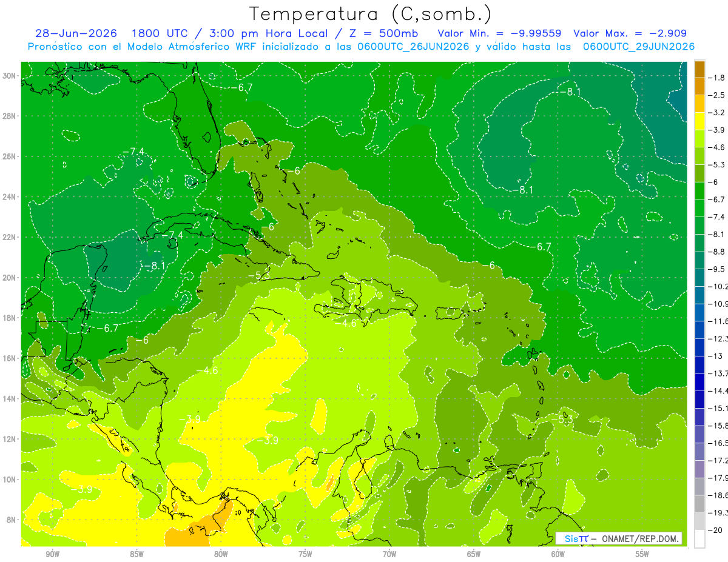Click the '16N' latitude axis label

click(10, 358)
